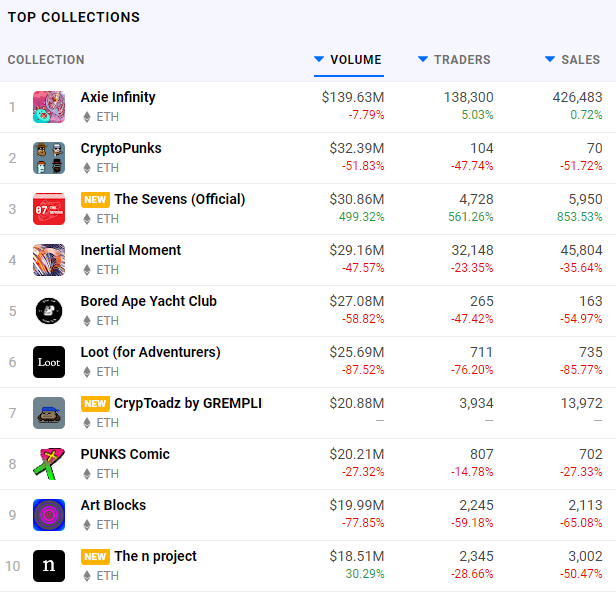Viewport: 616px width, 592px height.
Task: Select the SALES column header
Action: click(x=581, y=60)
